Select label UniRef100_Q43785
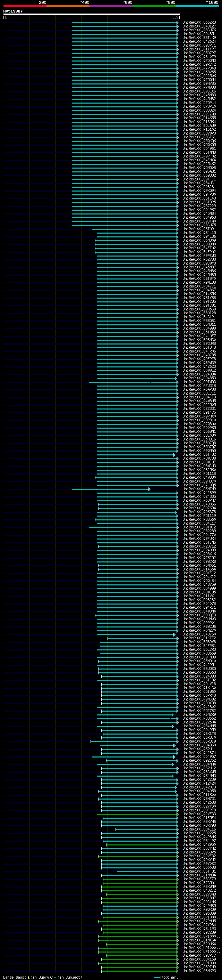Image resolution: width=222 pixels, height=980 pixels. click(199, 355)
